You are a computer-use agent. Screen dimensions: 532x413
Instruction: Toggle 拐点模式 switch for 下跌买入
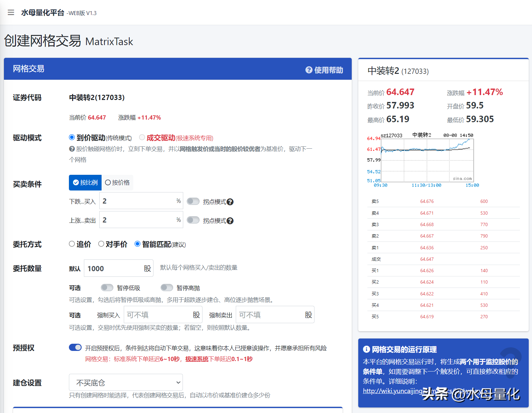[193, 201]
